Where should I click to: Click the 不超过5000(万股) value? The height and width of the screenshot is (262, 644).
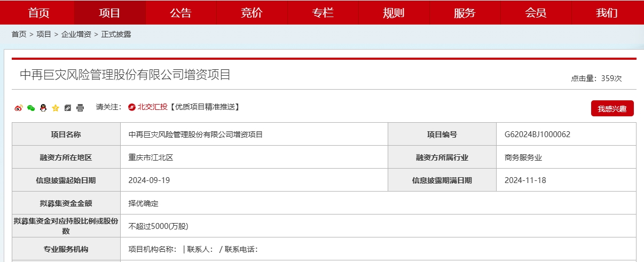click(x=159, y=226)
